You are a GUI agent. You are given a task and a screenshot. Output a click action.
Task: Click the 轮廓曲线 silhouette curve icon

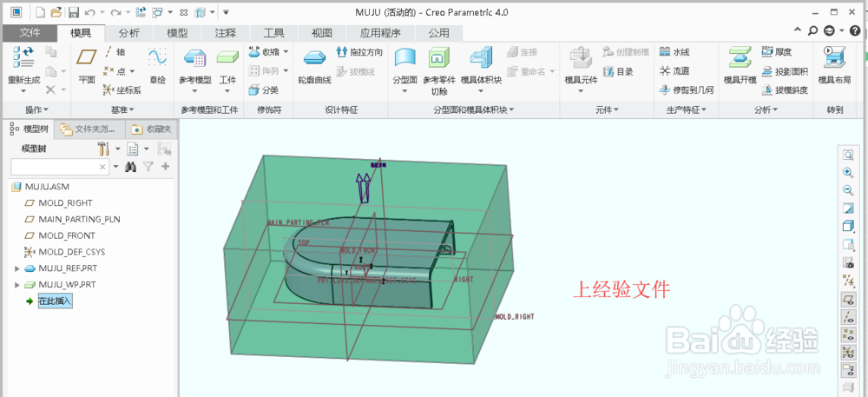click(x=314, y=57)
